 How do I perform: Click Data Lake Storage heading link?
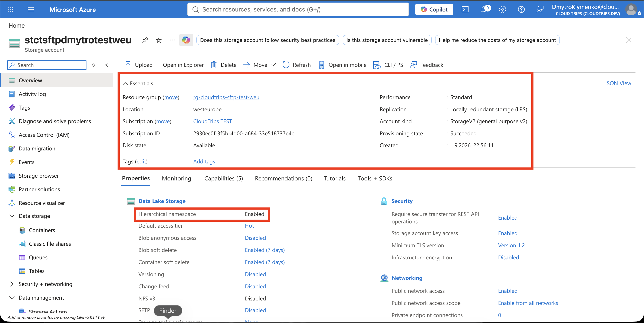click(x=162, y=201)
